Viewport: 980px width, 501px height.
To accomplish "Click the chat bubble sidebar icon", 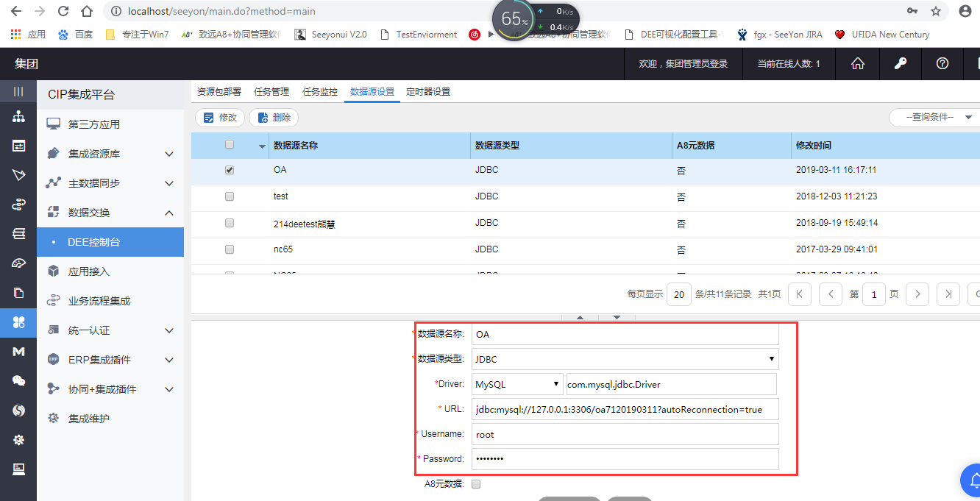I will click(18, 381).
